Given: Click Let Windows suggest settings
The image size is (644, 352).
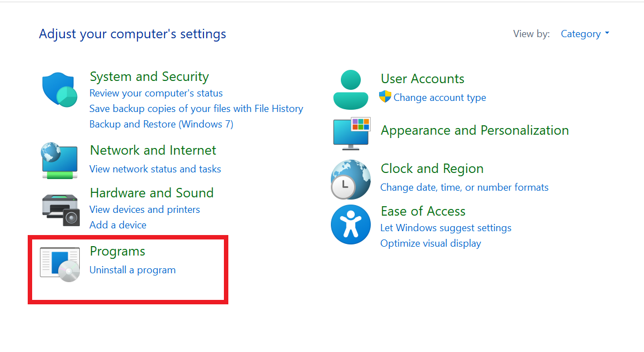Looking at the screenshot, I should 446,228.
